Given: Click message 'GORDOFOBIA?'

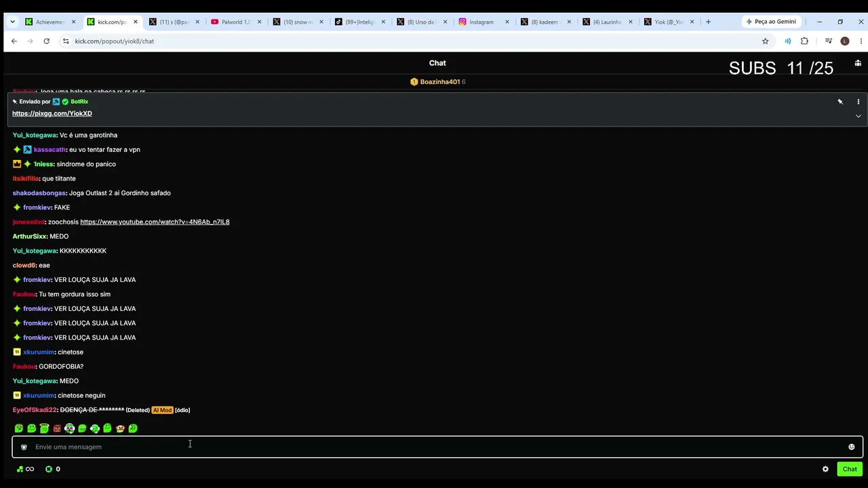Looking at the screenshot, I should tap(61, 367).
